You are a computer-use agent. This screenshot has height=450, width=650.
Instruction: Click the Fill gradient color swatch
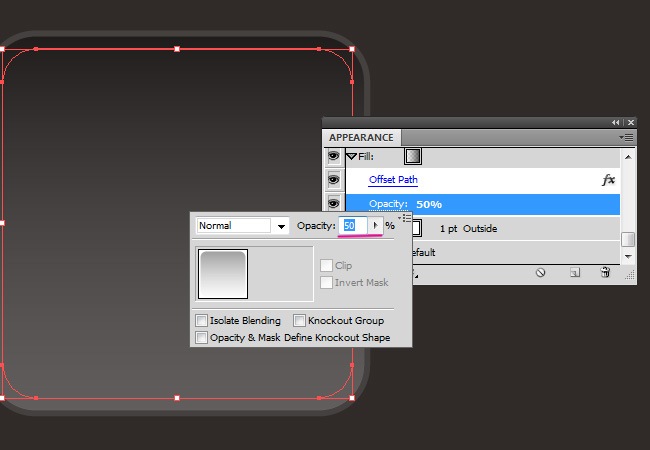(x=413, y=156)
